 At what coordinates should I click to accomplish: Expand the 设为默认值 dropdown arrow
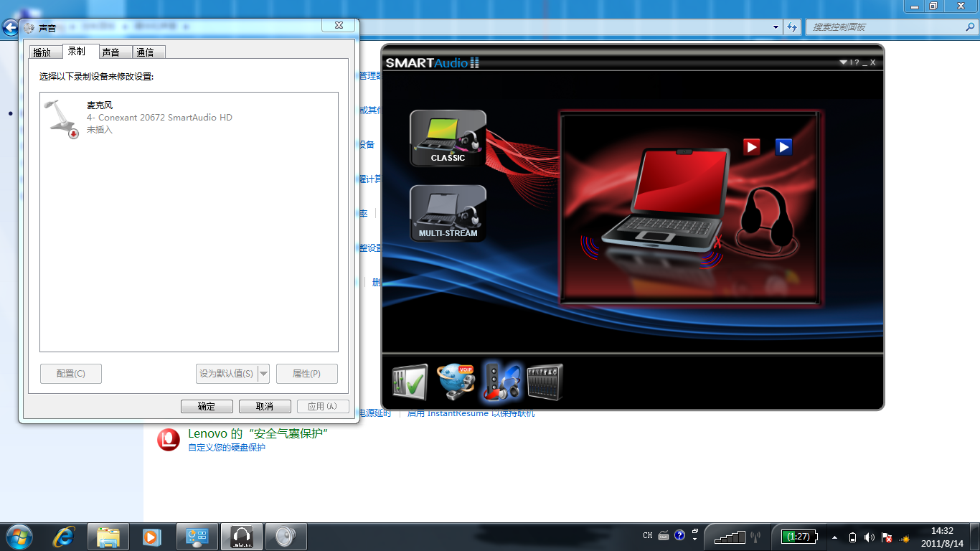click(263, 374)
